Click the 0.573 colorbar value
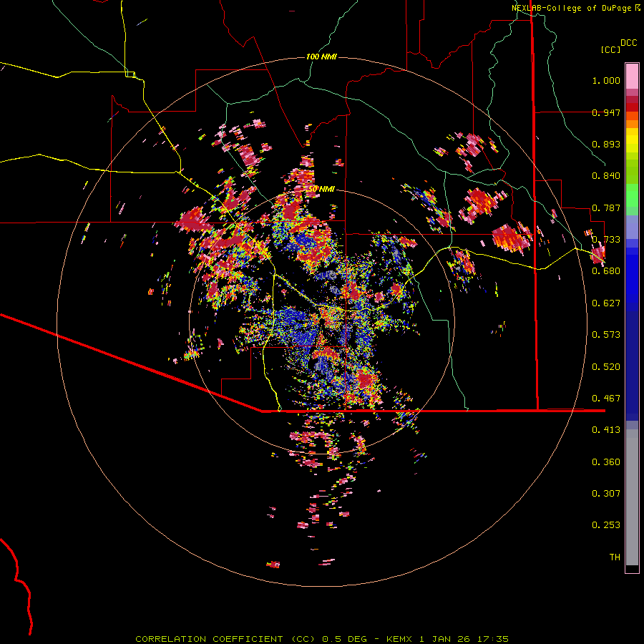 (x=606, y=335)
